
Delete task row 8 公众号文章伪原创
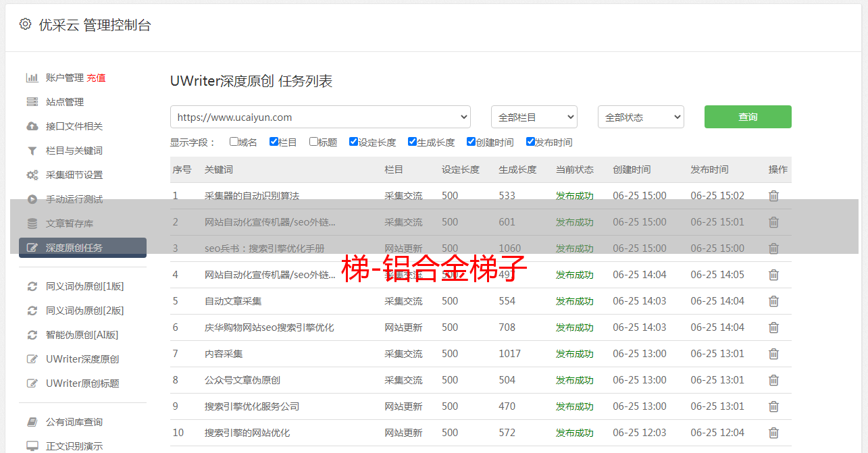pyautogui.click(x=773, y=380)
